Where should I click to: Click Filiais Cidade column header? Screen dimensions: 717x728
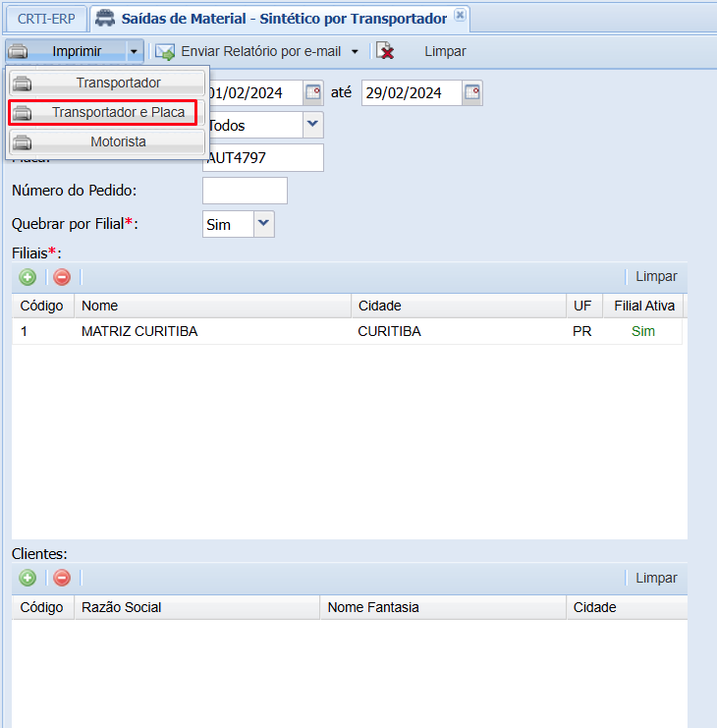pos(459,306)
